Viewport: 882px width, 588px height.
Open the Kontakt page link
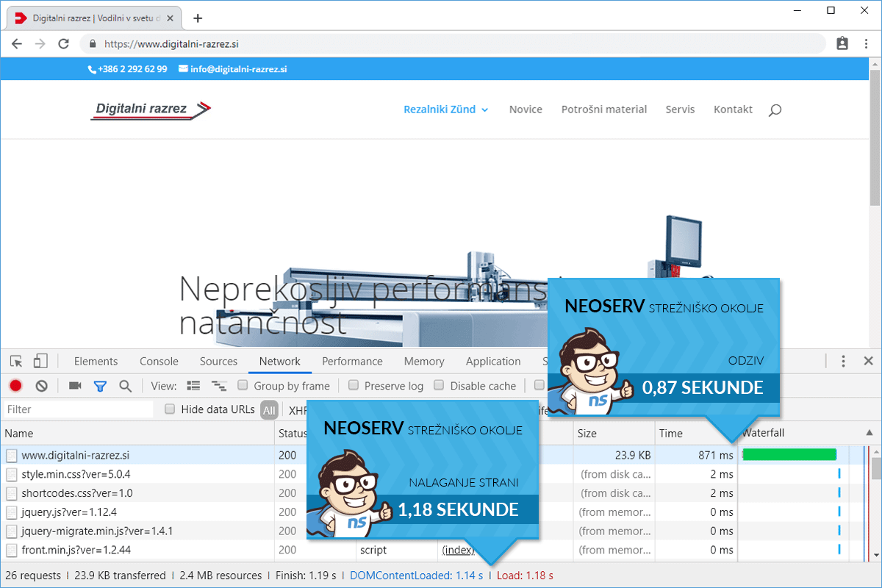click(733, 110)
